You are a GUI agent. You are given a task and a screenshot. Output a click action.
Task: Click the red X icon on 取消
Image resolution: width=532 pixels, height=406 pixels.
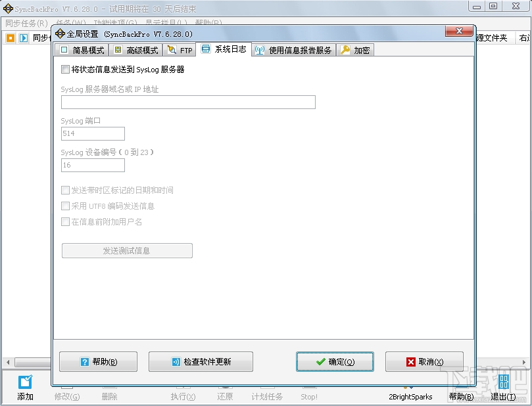pyautogui.click(x=411, y=361)
